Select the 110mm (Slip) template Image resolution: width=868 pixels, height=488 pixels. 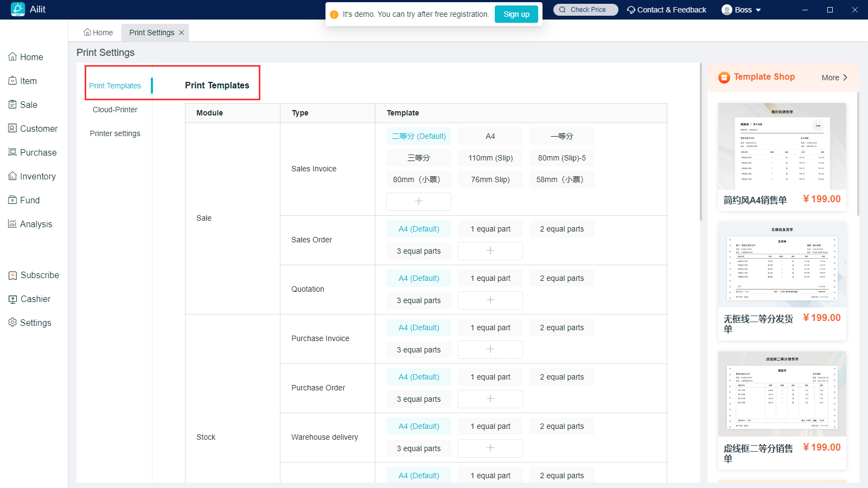click(x=490, y=158)
